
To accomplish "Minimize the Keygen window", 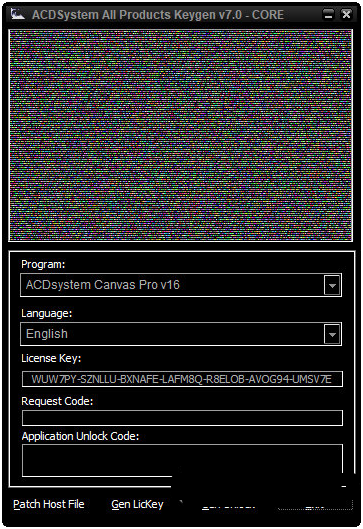I will coord(328,15).
